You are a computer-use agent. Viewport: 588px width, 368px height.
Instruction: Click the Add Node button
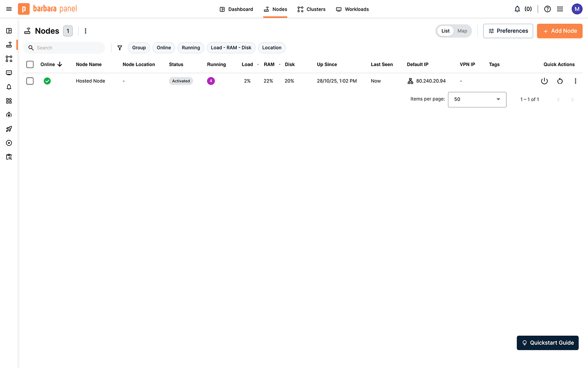[559, 31]
